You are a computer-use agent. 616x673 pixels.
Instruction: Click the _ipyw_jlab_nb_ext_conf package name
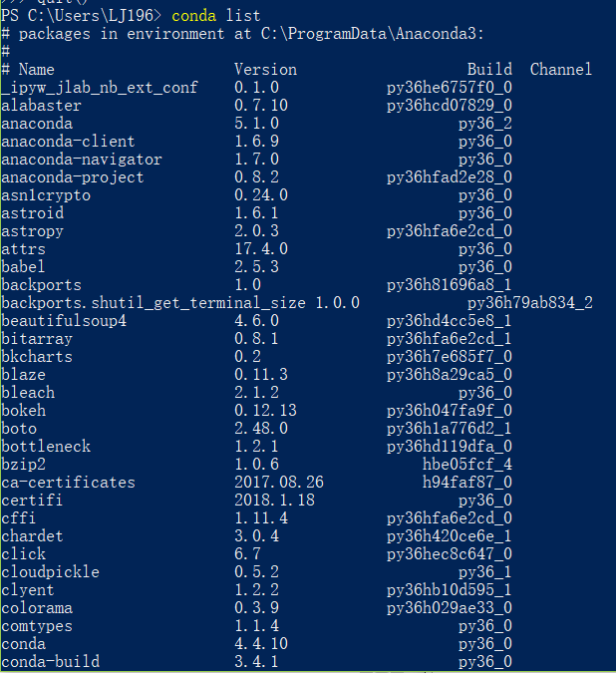click(100, 88)
